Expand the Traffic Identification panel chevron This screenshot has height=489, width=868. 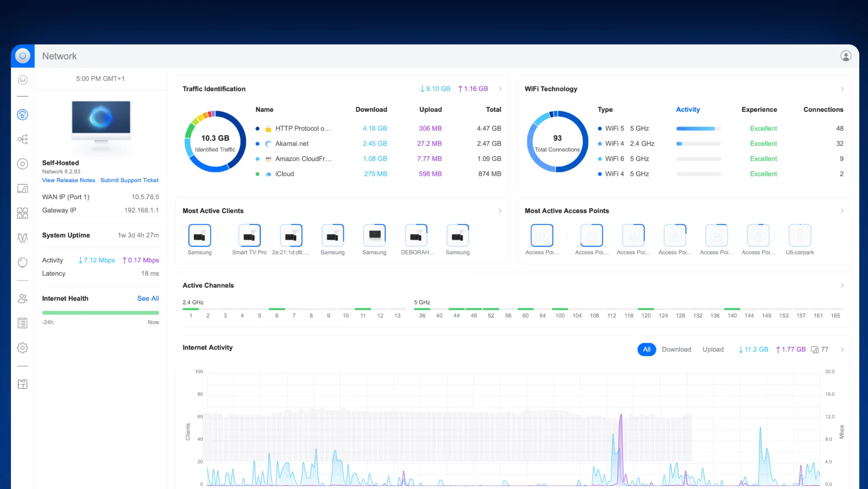[500, 89]
